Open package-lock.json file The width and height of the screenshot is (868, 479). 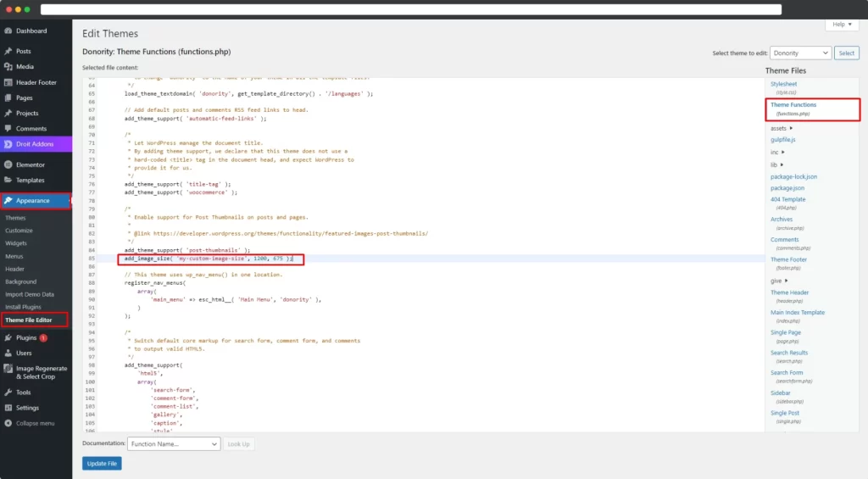(793, 176)
